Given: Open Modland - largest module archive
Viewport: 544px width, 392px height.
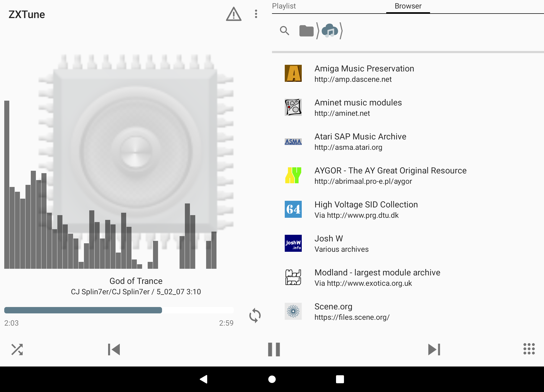Looking at the screenshot, I should coord(408,277).
